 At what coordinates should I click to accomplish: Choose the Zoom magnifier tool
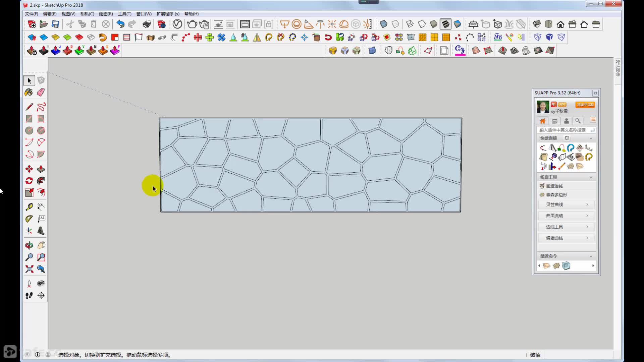pyautogui.click(x=29, y=257)
